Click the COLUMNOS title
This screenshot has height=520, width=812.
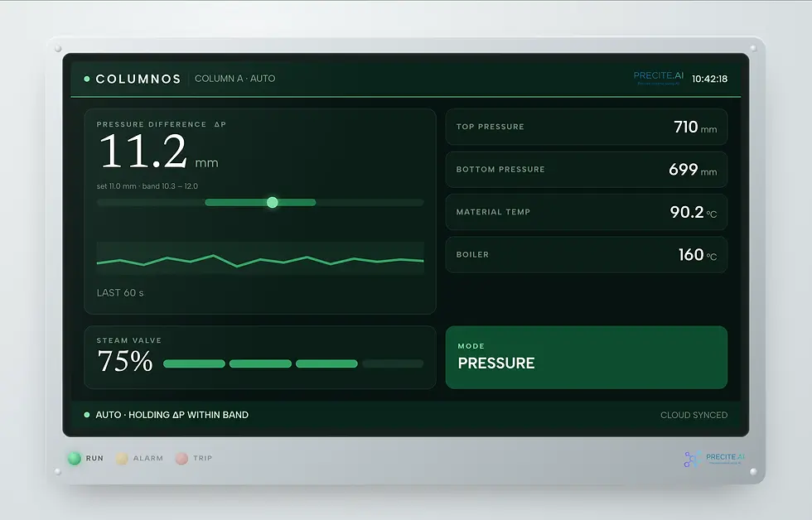point(138,79)
